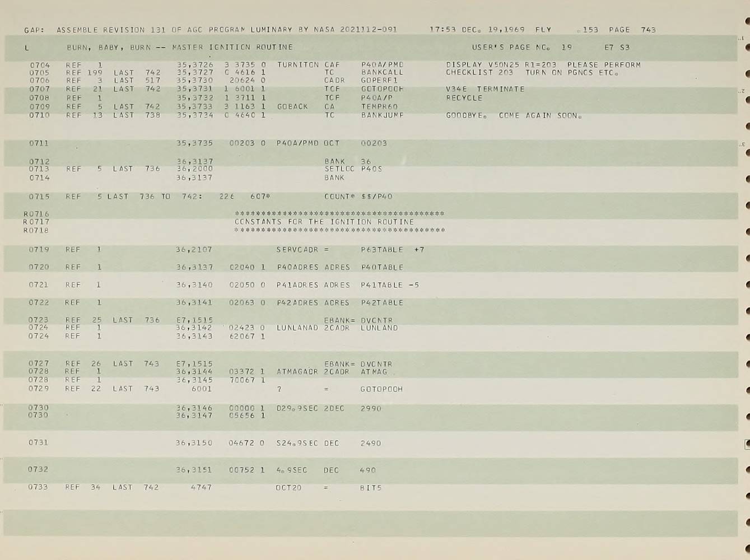This screenshot has height=560, width=750.
Task: Click the '4.9SEC' label on line 0732
Action: coord(291,470)
